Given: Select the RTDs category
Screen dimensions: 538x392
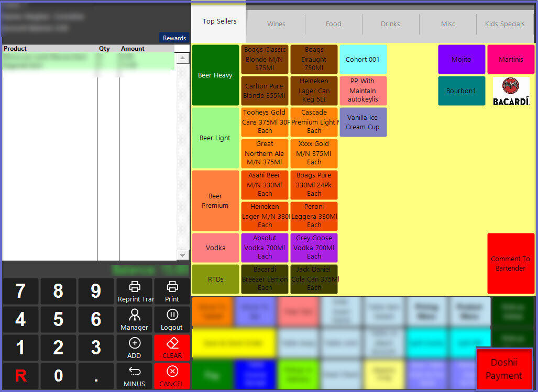Looking at the screenshot, I should tap(215, 279).
